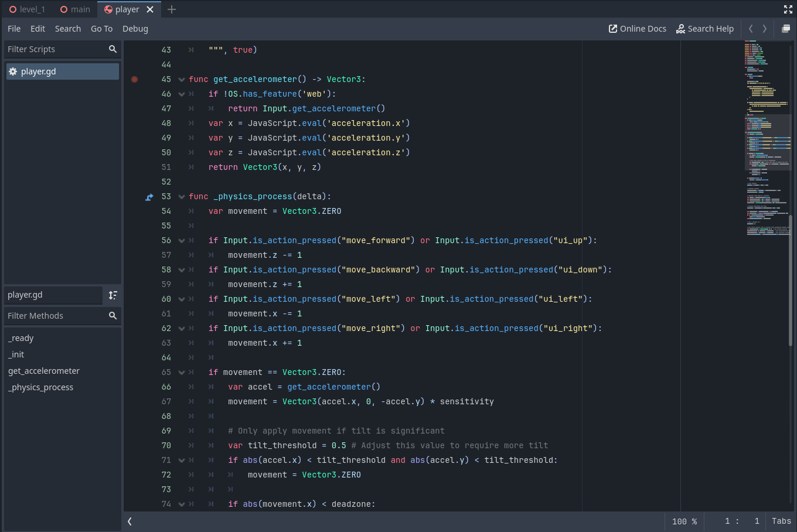
Task: Fold movement ZERO if block line 65
Action: click(x=182, y=373)
